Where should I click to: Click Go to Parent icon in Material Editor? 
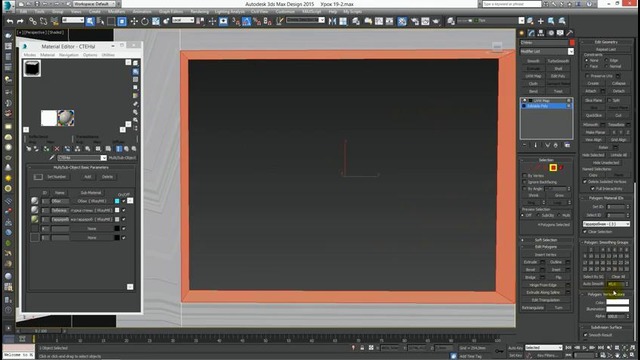[x=126, y=149]
